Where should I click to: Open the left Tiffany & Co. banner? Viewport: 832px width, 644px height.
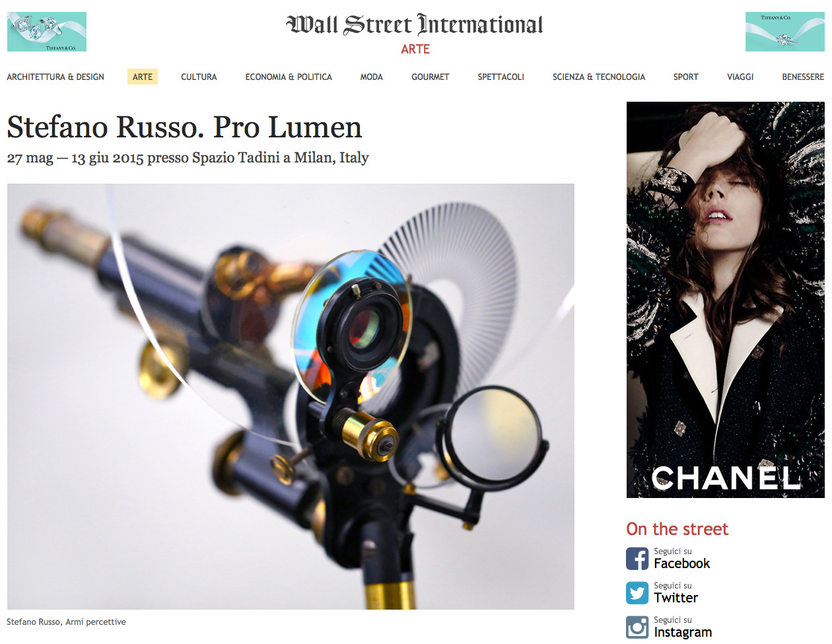point(47,32)
